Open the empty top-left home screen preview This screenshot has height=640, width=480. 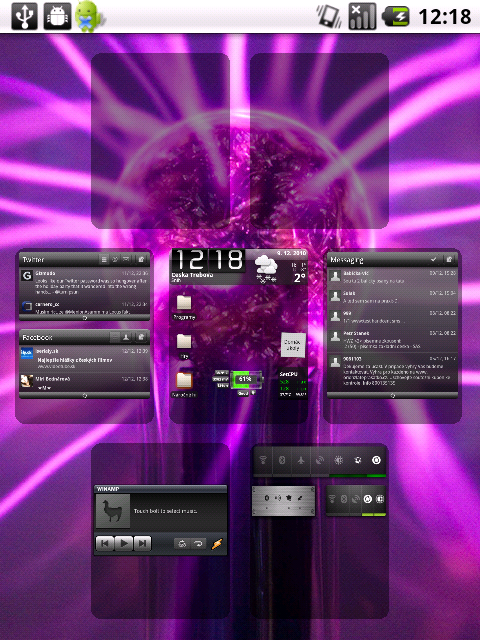[x=160, y=141]
